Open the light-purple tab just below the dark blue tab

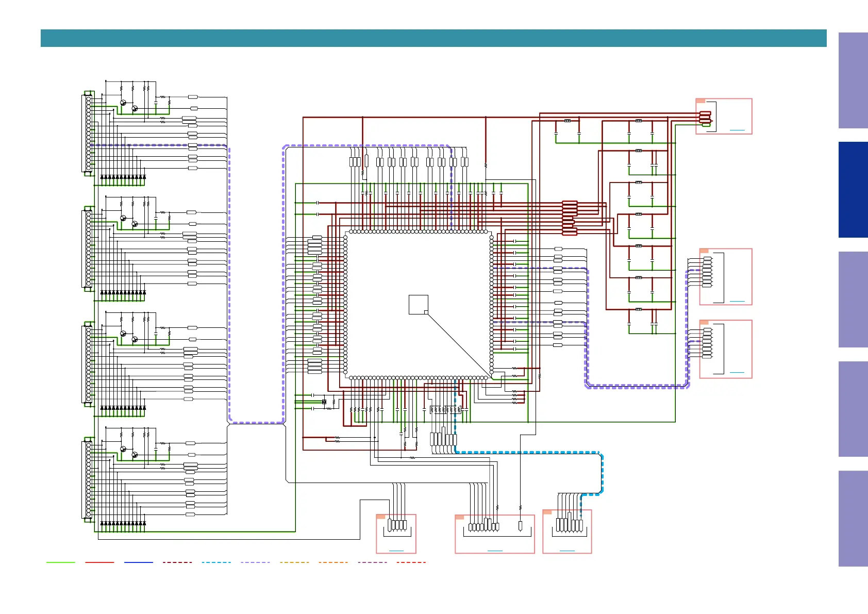(853, 300)
